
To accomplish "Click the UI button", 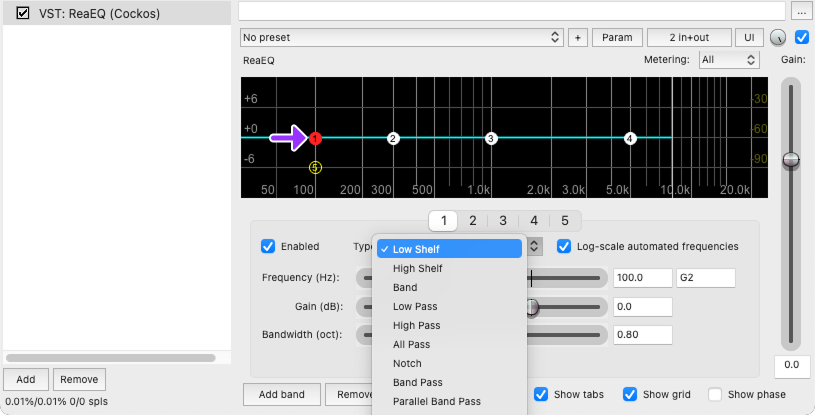I will [749, 37].
